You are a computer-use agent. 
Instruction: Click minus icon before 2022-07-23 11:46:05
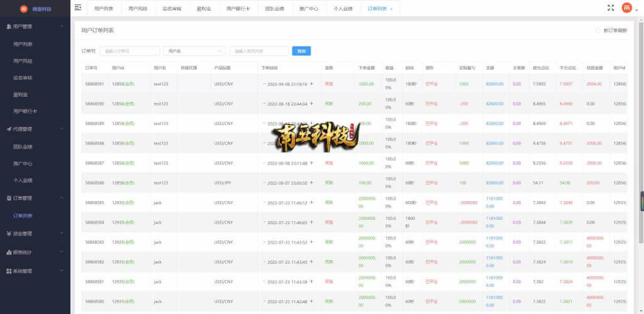264,222
